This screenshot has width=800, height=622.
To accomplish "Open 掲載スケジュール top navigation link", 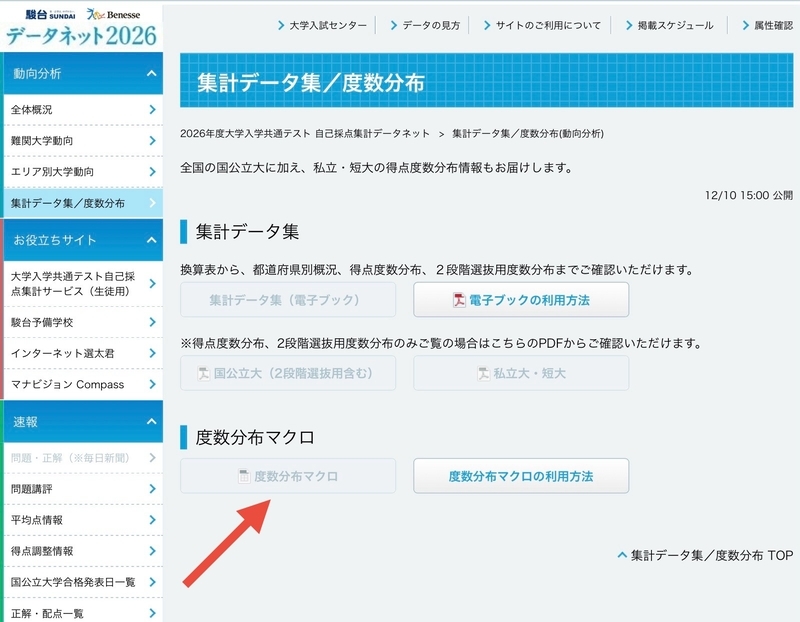I will coord(670,25).
